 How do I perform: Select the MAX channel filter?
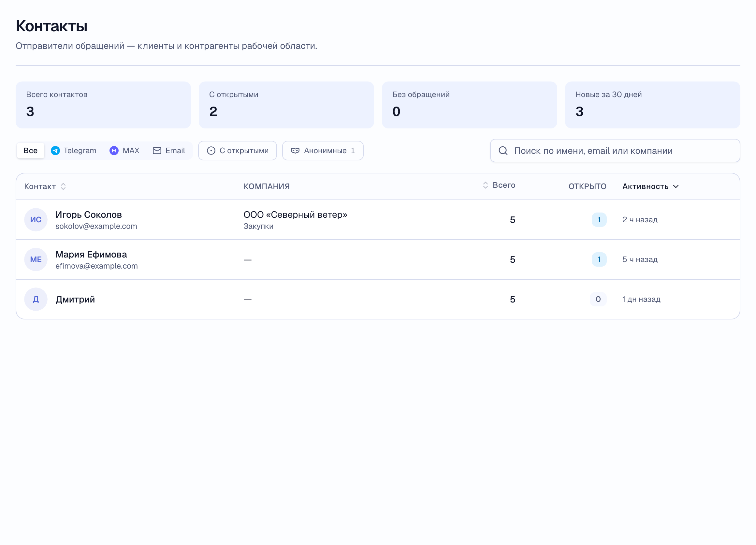click(x=124, y=151)
